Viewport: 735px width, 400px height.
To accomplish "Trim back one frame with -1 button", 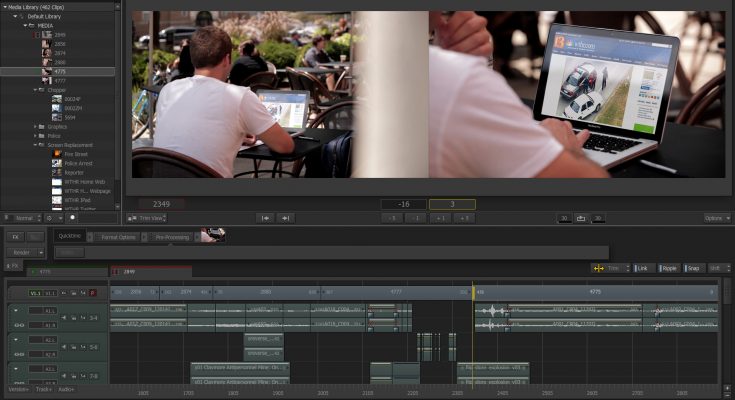I will 416,218.
